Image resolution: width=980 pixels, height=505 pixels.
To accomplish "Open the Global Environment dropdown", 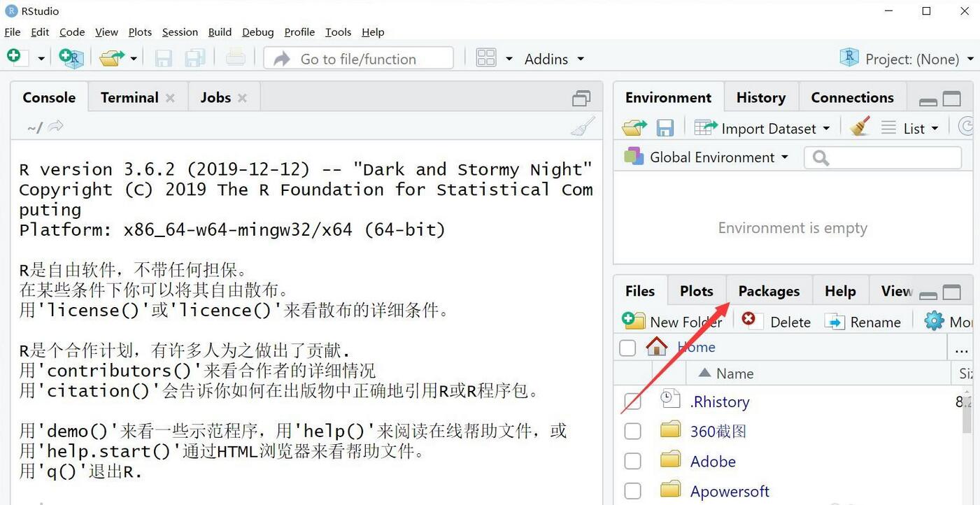I will 706,157.
